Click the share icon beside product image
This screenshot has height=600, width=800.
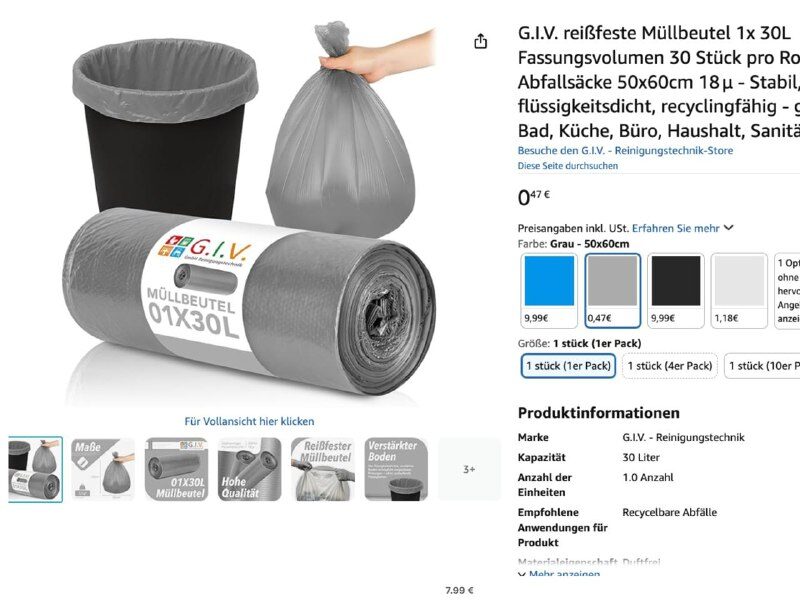480,41
